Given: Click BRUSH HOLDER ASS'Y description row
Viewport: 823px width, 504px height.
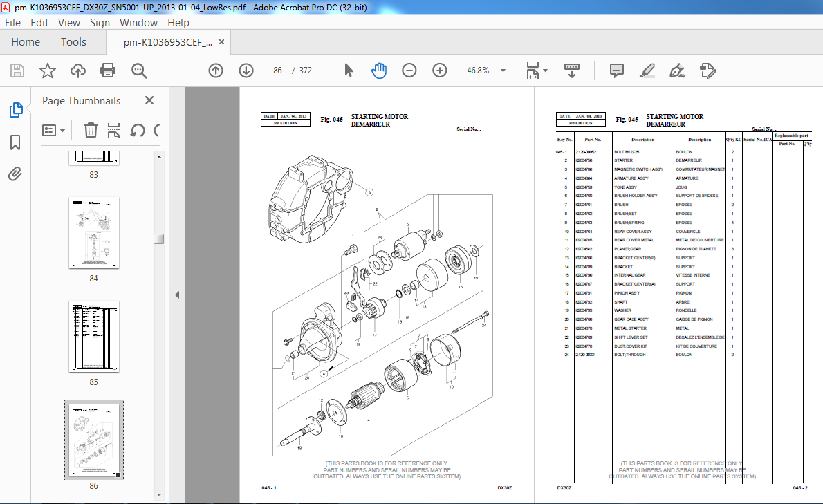Looking at the screenshot, I should tap(636, 196).
